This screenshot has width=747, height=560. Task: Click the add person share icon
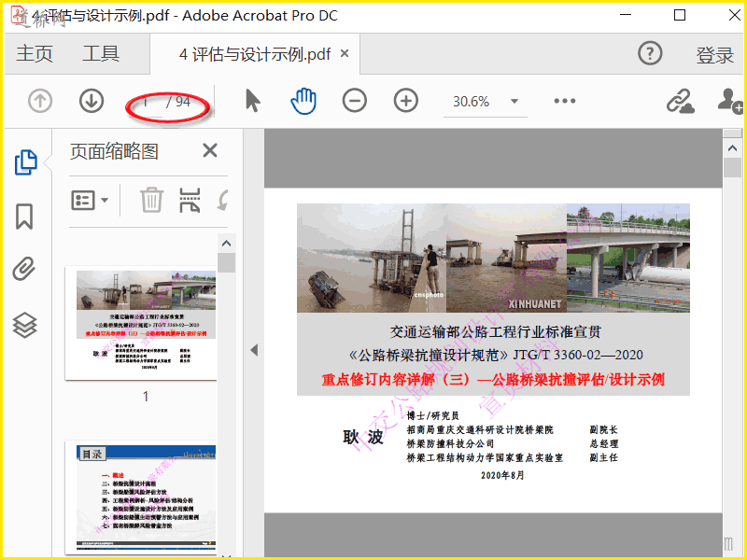[x=730, y=101]
